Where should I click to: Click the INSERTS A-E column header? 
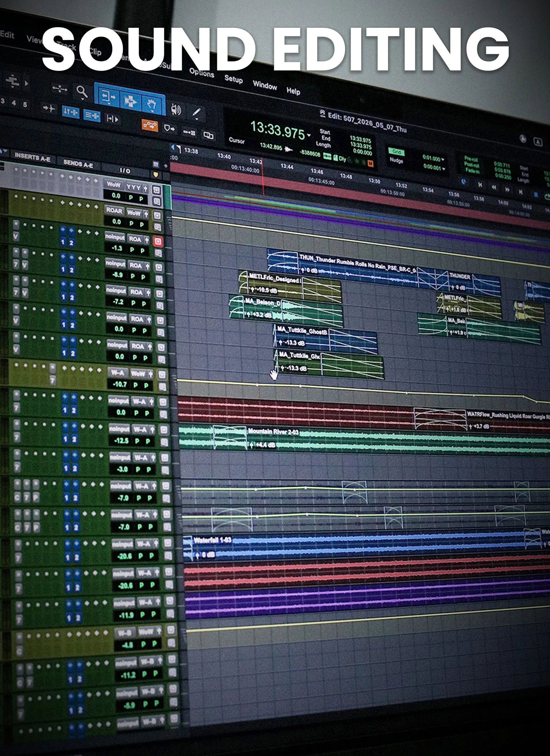(x=32, y=157)
